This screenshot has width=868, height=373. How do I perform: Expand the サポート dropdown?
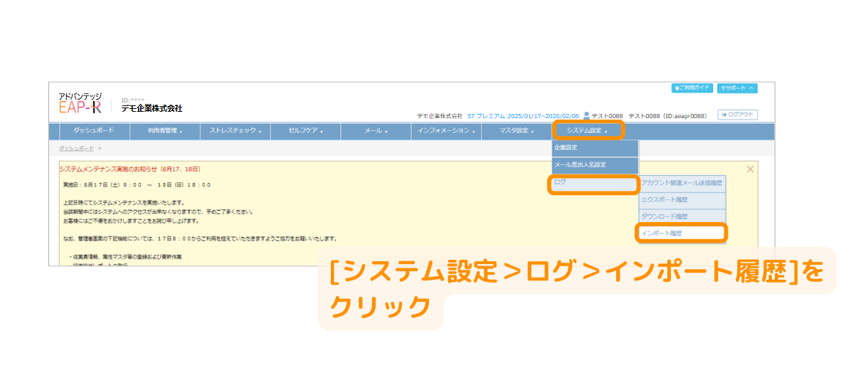[736, 88]
